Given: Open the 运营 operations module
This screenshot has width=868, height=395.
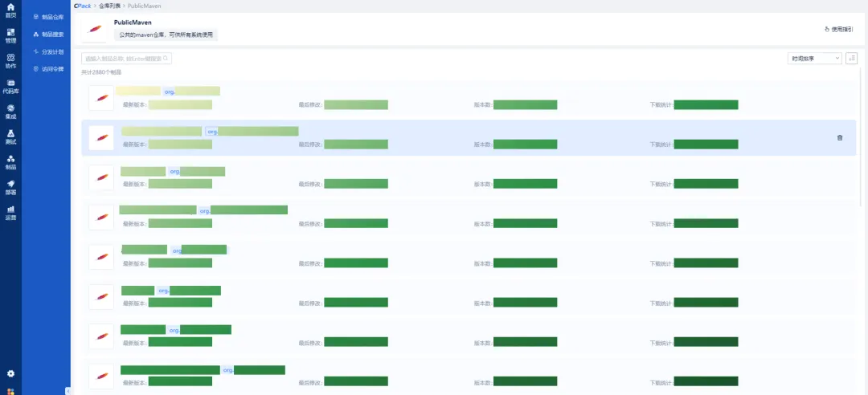Looking at the screenshot, I should coord(10,213).
